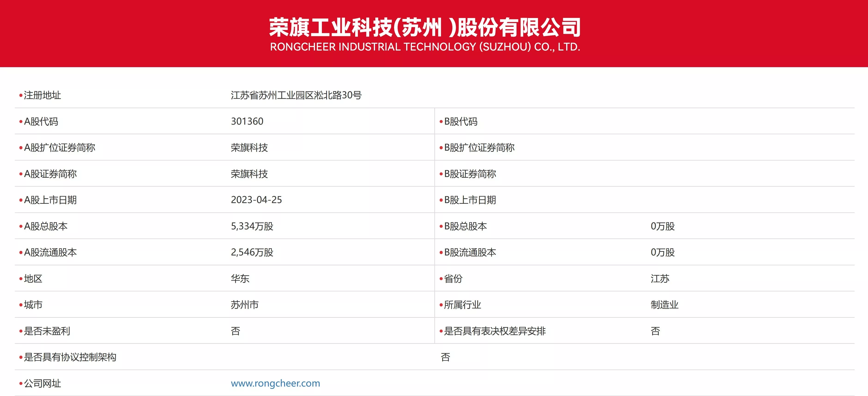Image resolution: width=868 pixels, height=396 pixels.
Task: Select 0万股 in the B股总股本 row
Action: [x=662, y=226]
